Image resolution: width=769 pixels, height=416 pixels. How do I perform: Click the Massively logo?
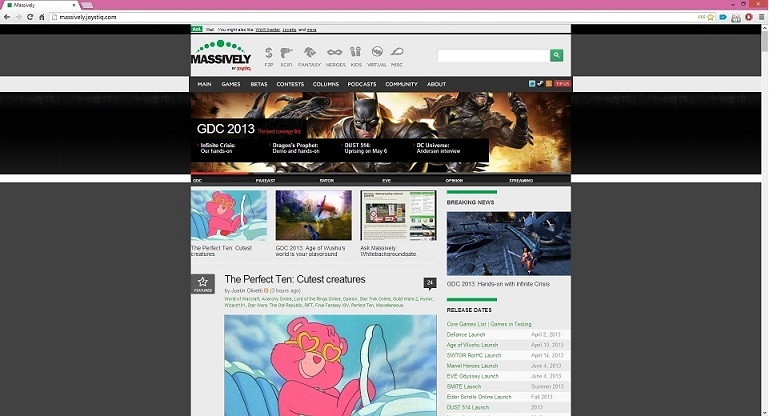pyautogui.click(x=221, y=55)
